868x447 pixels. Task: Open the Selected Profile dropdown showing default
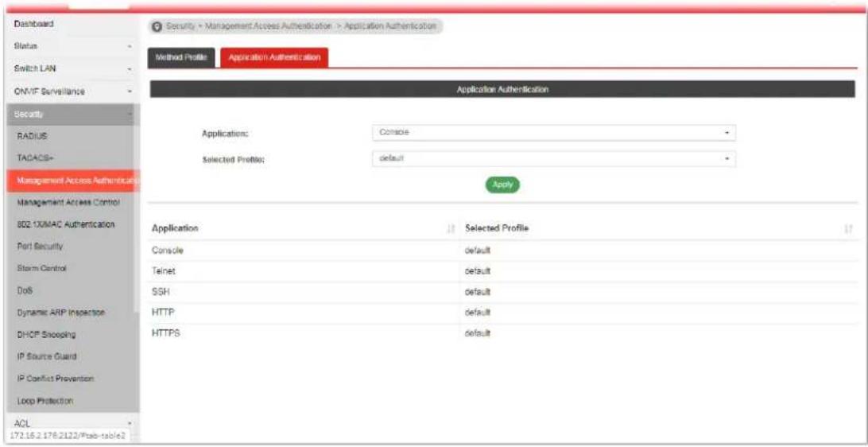pos(555,159)
